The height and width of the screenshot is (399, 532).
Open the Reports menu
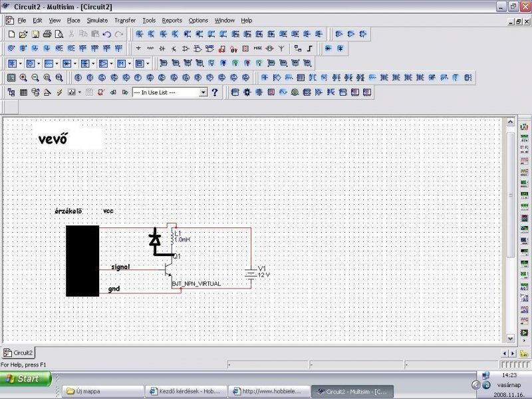pos(172,21)
